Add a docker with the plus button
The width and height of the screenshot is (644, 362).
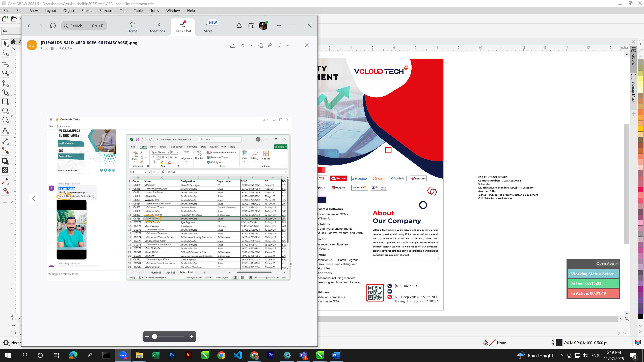point(633,114)
